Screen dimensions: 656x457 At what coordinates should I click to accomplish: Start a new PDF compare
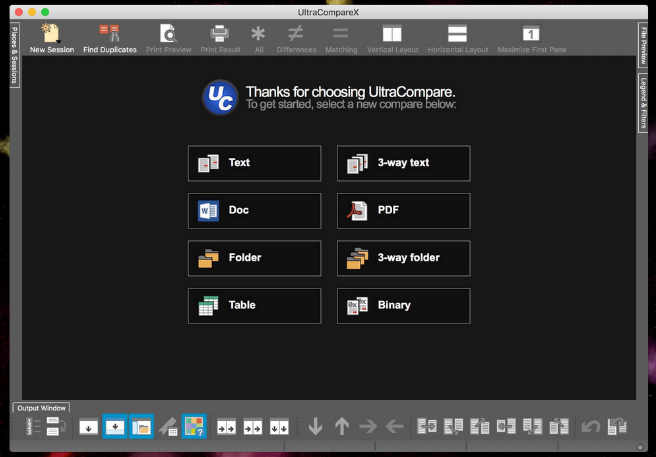404,211
